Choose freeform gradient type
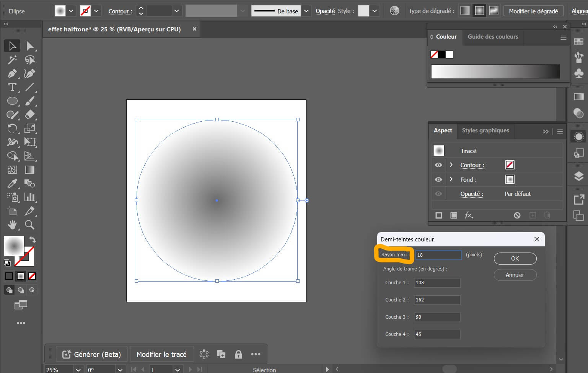Screen dimensions: 588x373 pos(494,11)
